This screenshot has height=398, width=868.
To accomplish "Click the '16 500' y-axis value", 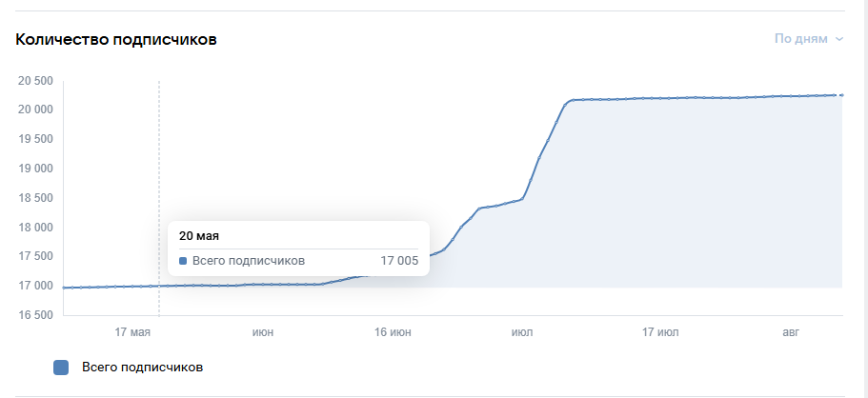I will [35, 315].
